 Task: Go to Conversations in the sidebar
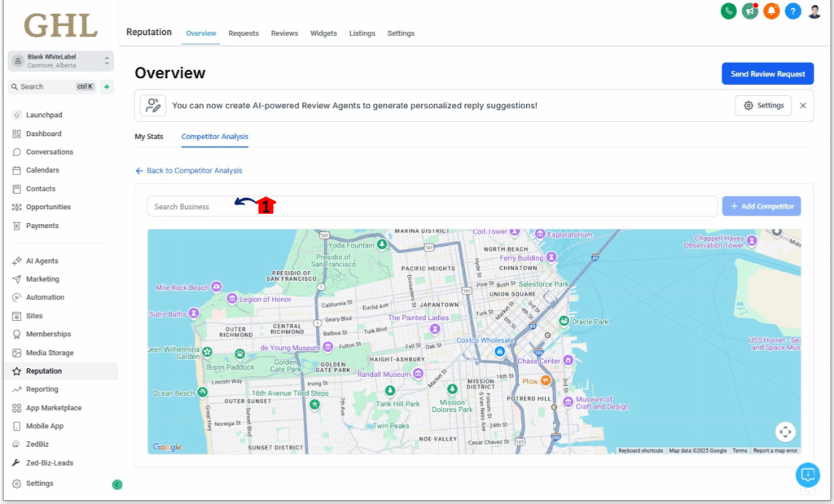(x=50, y=152)
